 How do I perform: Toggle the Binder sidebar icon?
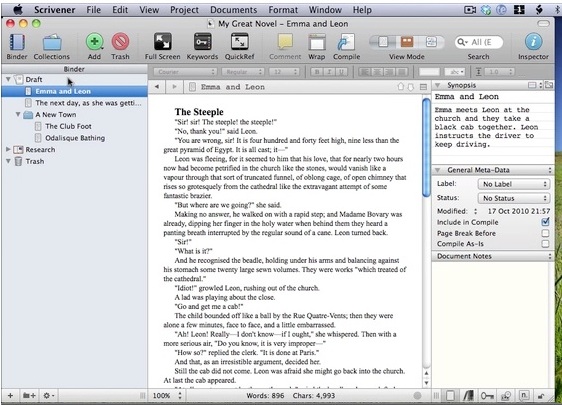pyautogui.click(x=16, y=42)
